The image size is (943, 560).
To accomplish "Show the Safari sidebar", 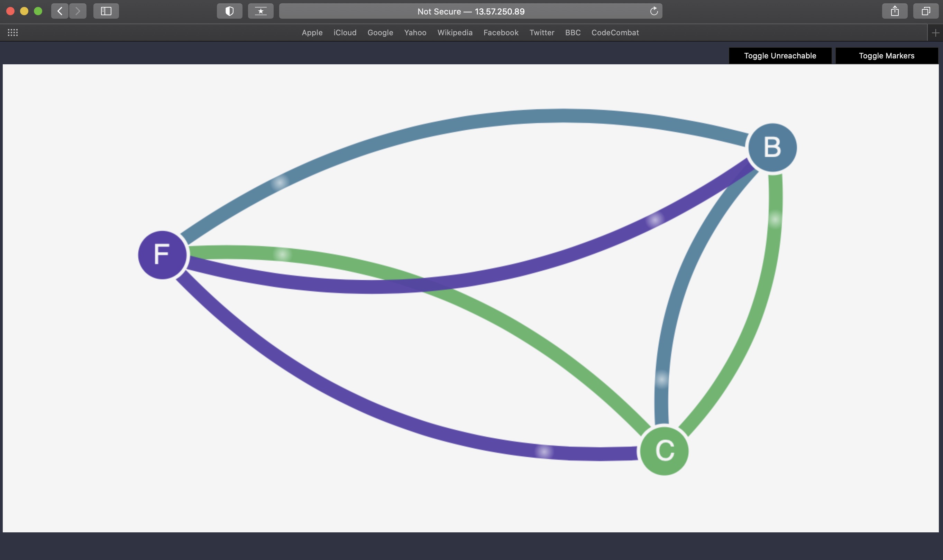I will coord(106,11).
